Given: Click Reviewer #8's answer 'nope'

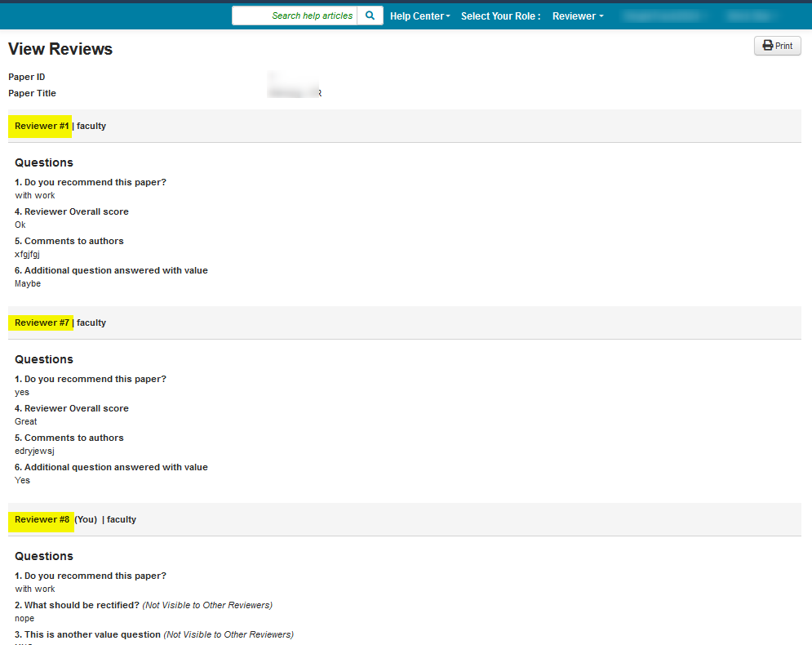Looking at the screenshot, I should click(x=24, y=619).
